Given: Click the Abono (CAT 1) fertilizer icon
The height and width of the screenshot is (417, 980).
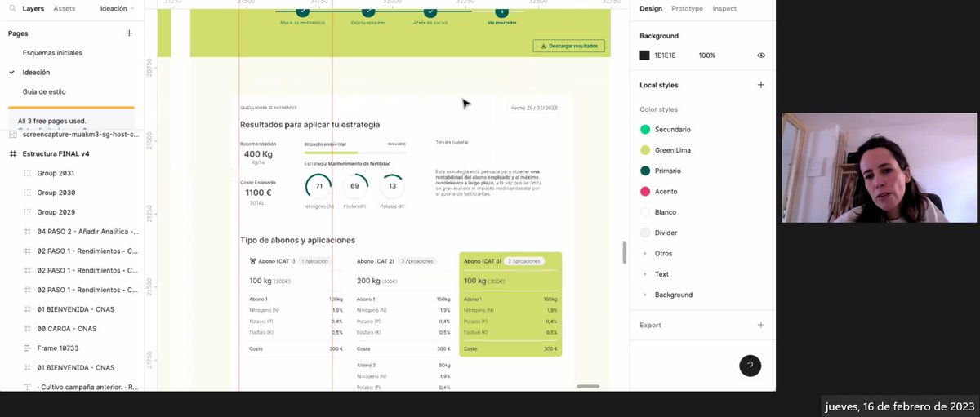Looking at the screenshot, I should (x=252, y=261).
